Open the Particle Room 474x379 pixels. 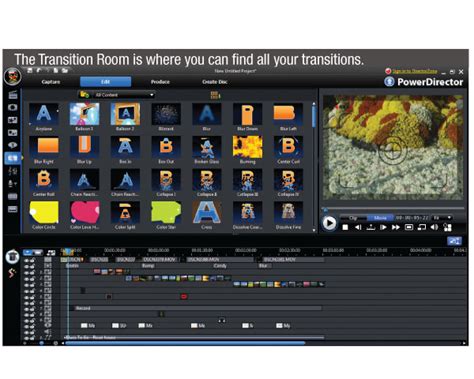[x=13, y=133]
